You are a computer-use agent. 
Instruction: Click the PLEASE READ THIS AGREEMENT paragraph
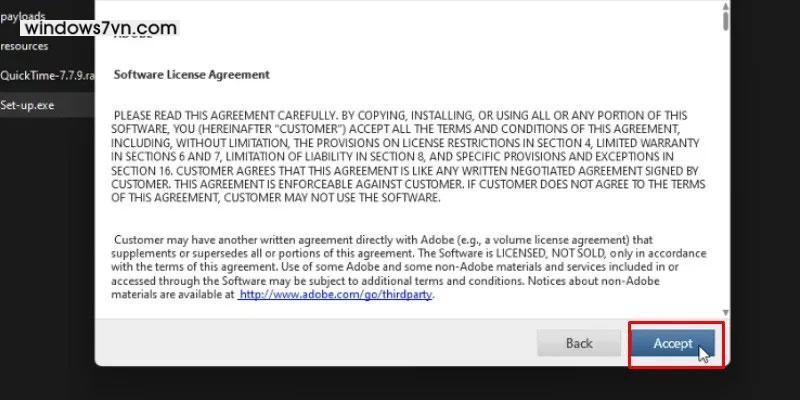click(x=408, y=156)
